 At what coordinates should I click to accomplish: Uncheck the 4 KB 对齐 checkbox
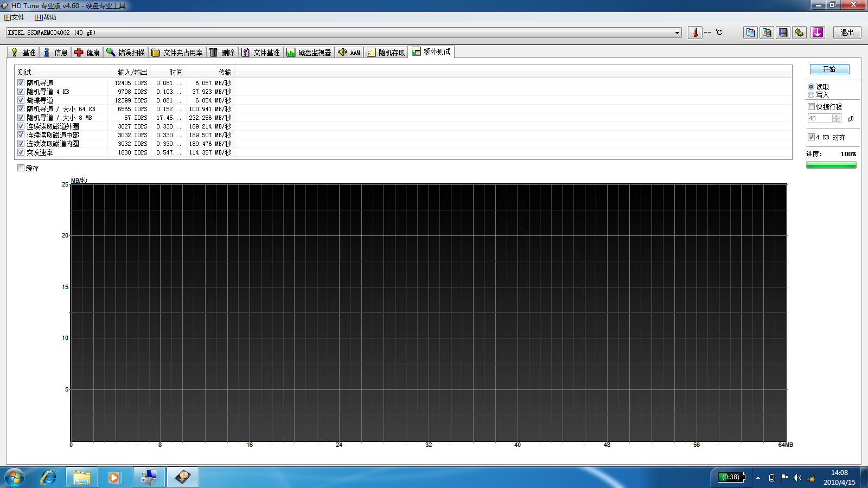coord(812,137)
